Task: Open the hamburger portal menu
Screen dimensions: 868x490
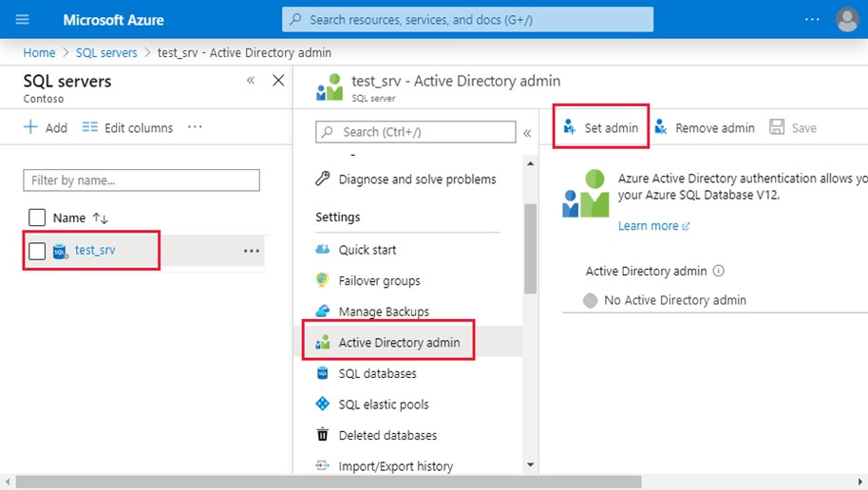Action: [x=22, y=20]
